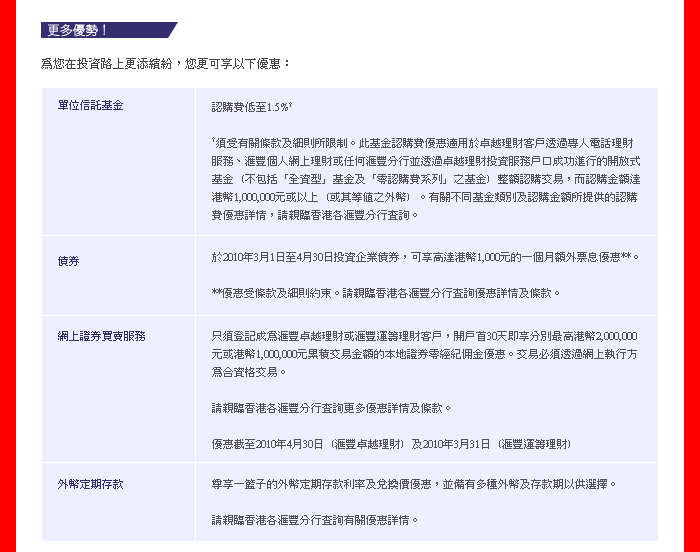The width and height of the screenshot is (700, 552).
Task: Click the expiry line 優惠截至2010年4月30日
Action: (391, 444)
